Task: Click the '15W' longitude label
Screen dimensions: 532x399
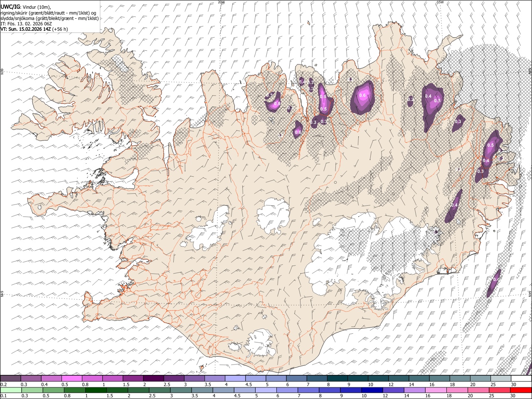Action: (x=440, y=2)
